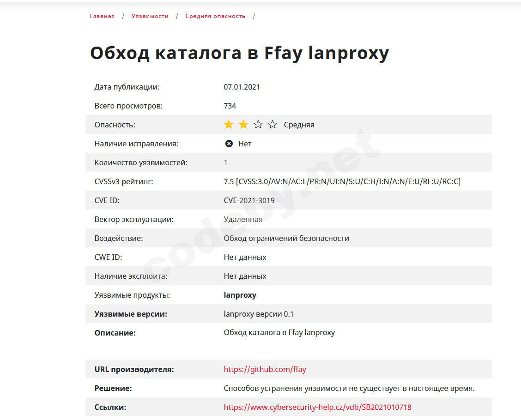Screen dimensions: 521x420
Task: Click the no-fix cross icon beside Нет
Action: tap(229, 144)
